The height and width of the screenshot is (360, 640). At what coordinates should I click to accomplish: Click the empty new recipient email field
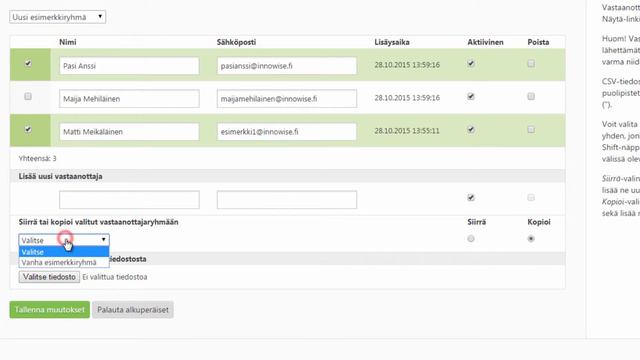click(x=287, y=200)
